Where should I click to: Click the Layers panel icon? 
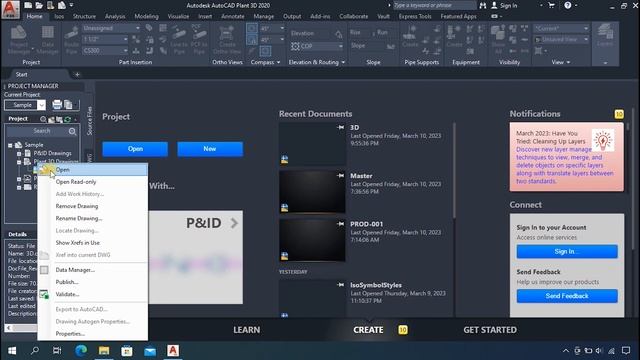pyautogui.click(x=605, y=35)
